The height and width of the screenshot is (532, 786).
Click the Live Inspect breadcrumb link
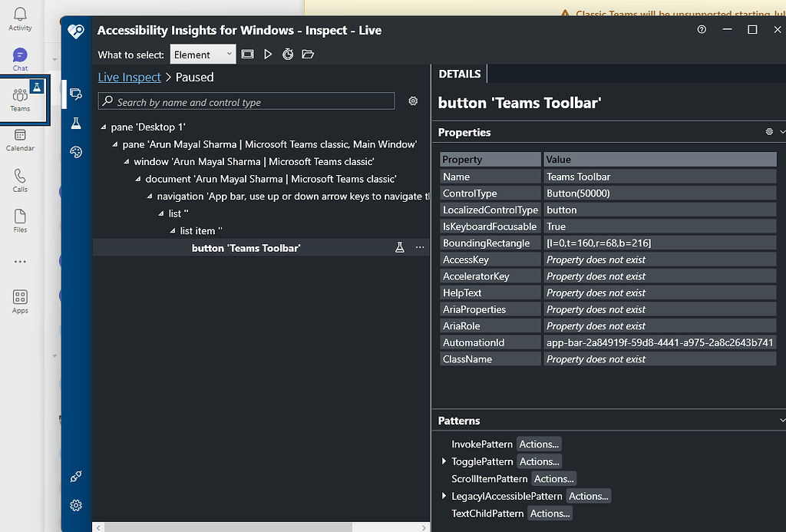click(x=129, y=77)
